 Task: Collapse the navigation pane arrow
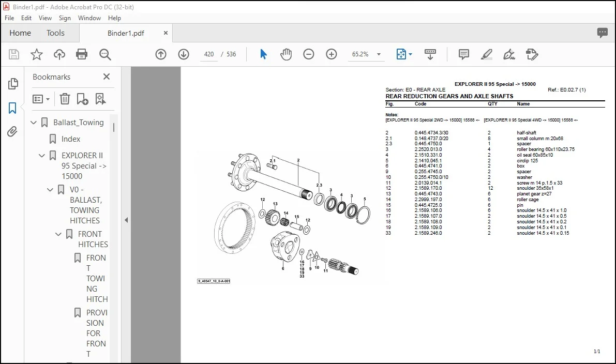(x=126, y=220)
